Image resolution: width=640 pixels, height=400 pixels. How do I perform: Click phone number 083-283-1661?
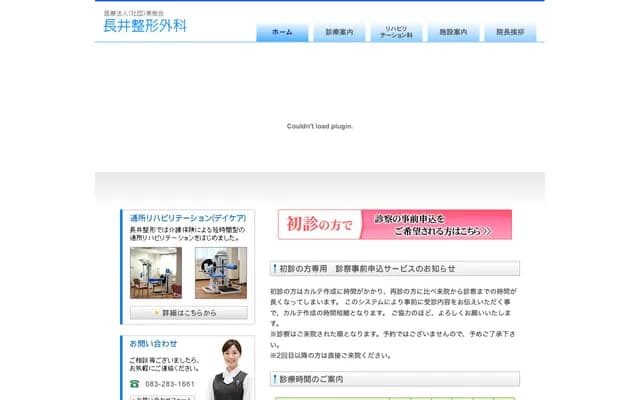[170, 384]
